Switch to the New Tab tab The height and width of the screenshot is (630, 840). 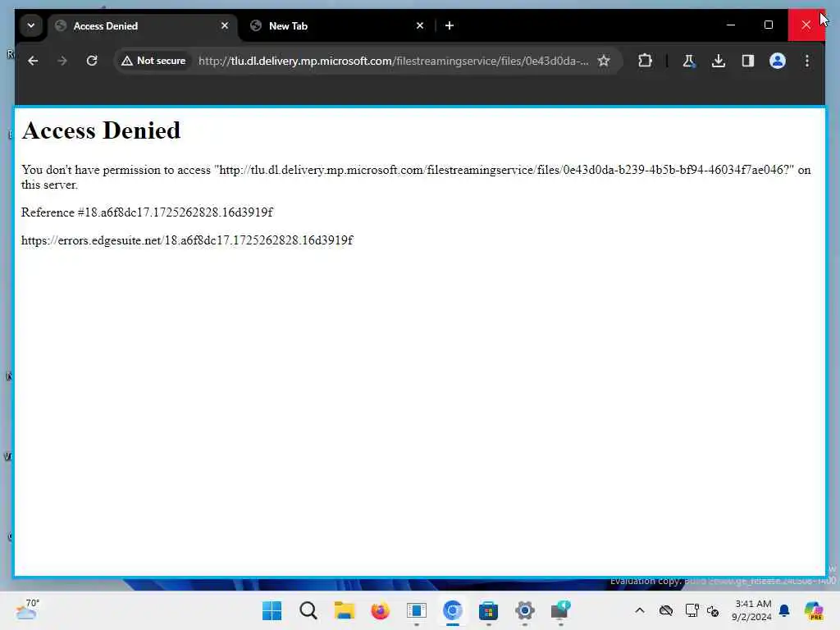(336, 25)
